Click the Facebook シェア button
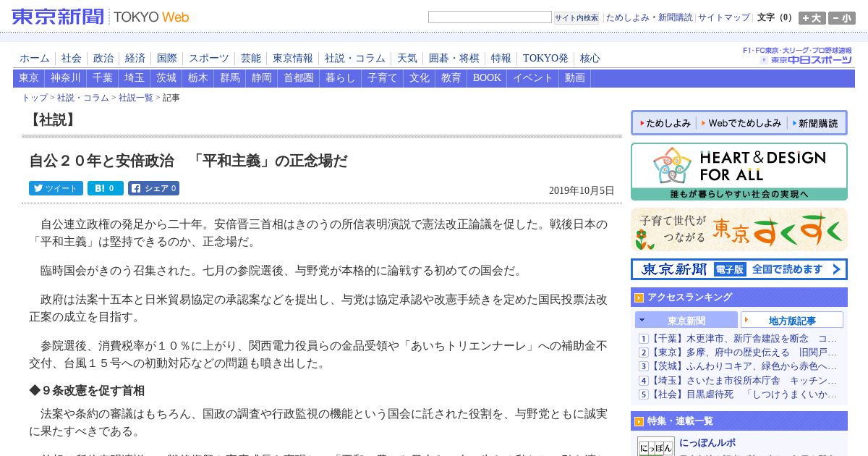868x456 pixels. pyautogui.click(x=153, y=188)
